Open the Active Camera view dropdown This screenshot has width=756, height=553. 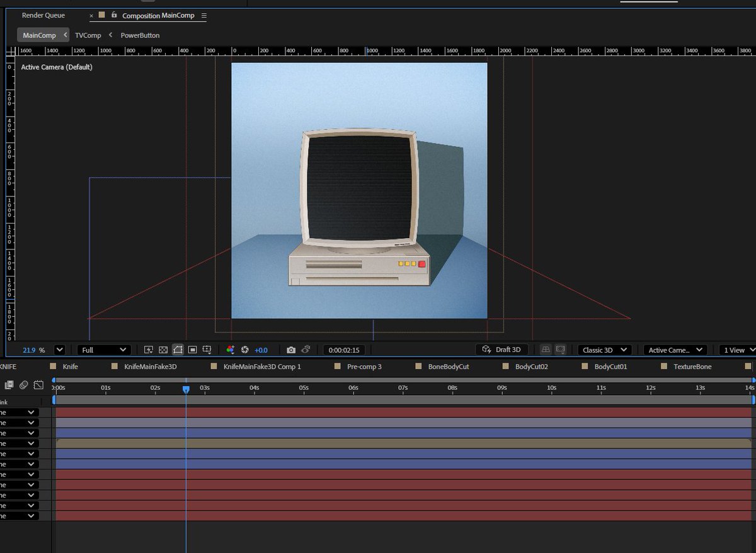click(675, 350)
